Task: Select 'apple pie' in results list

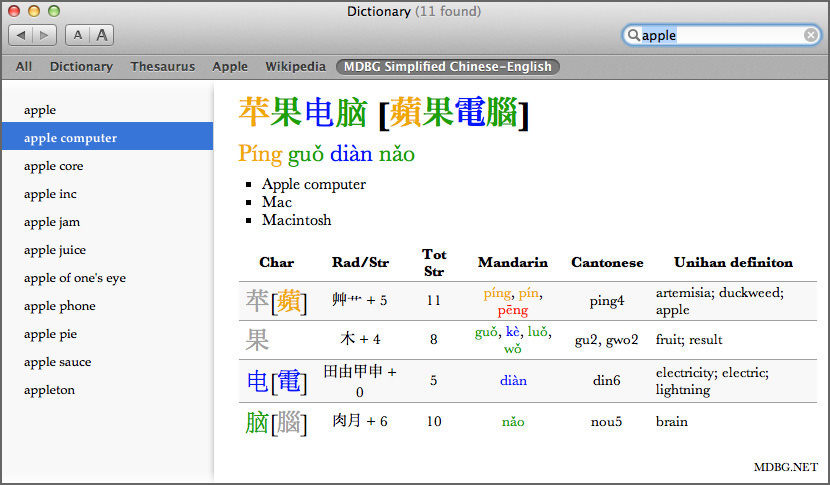Action: (x=107, y=334)
